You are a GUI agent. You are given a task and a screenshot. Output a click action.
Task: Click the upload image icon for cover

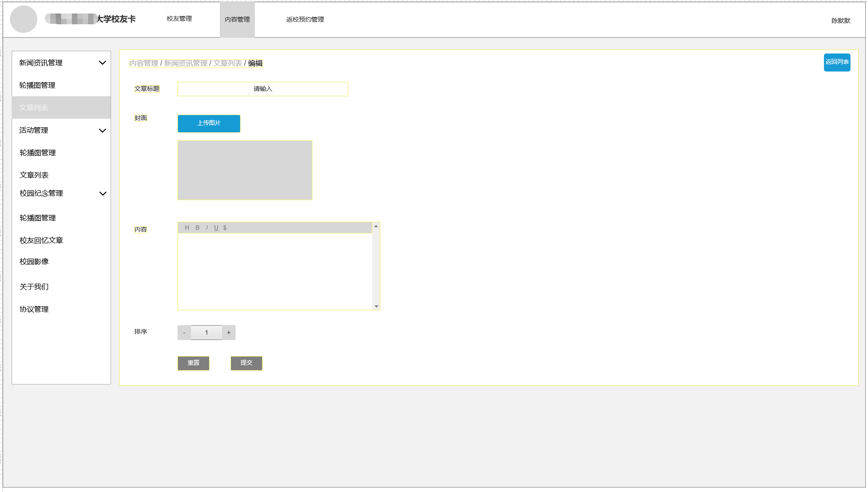point(209,123)
